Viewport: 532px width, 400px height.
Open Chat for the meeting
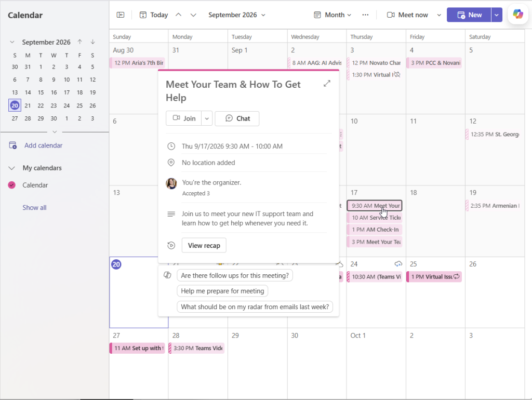[x=237, y=118]
